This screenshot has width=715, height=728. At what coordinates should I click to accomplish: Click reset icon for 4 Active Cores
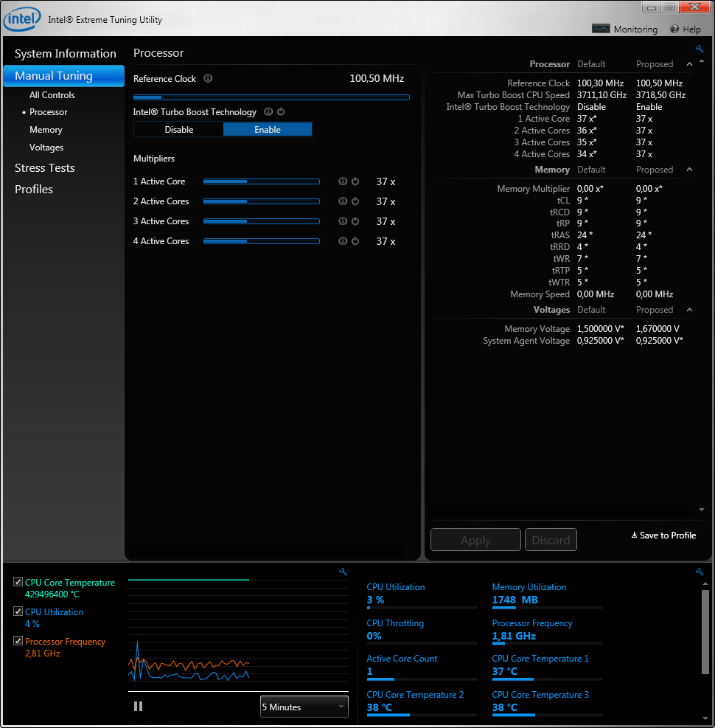[355, 241]
